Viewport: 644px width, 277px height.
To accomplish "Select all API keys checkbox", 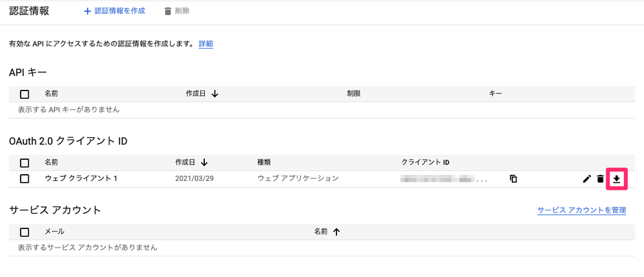I will pyautogui.click(x=25, y=94).
